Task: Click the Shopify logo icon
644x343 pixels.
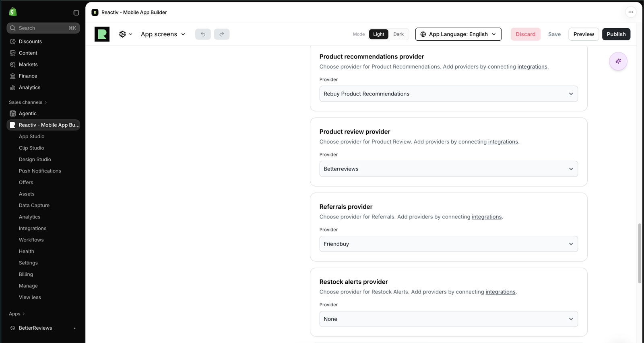Action: pyautogui.click(x=13, y=12)
